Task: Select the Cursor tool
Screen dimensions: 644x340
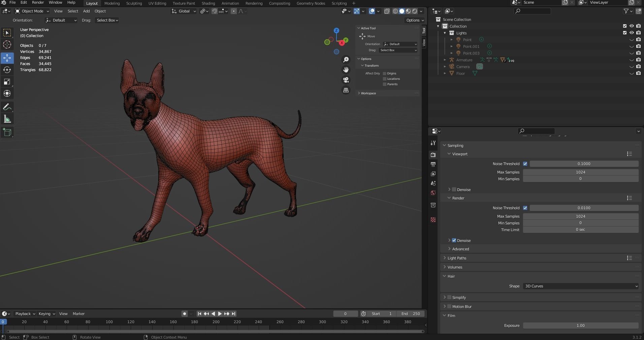Action: 7,45
